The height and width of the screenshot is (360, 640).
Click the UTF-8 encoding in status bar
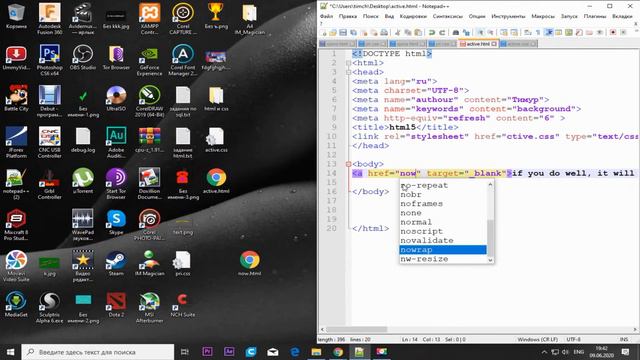point(573,339)
